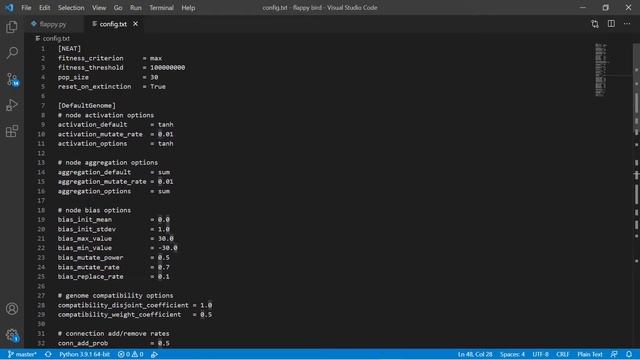
Task: Click the activation_default line
Action: pyautogui.click(x=116, y=124)
